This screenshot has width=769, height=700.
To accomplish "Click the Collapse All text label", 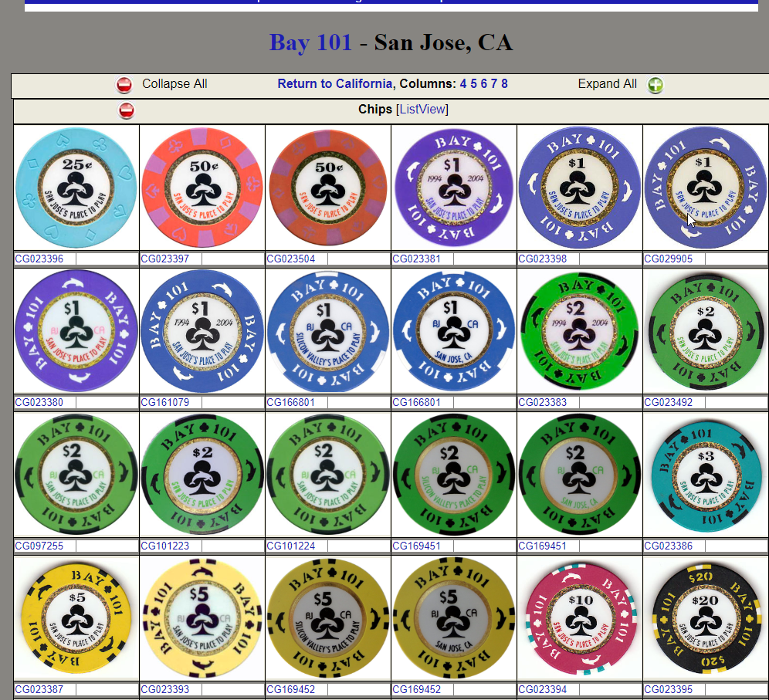I will 174,84.
